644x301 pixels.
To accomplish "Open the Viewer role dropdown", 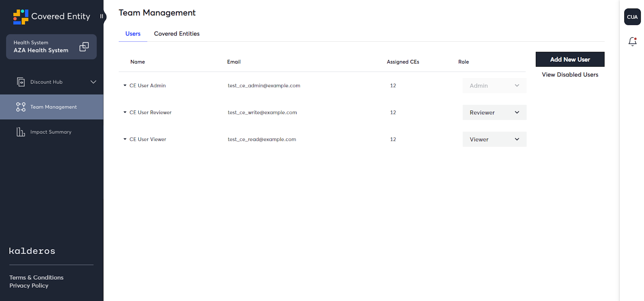I will point(494,139).
